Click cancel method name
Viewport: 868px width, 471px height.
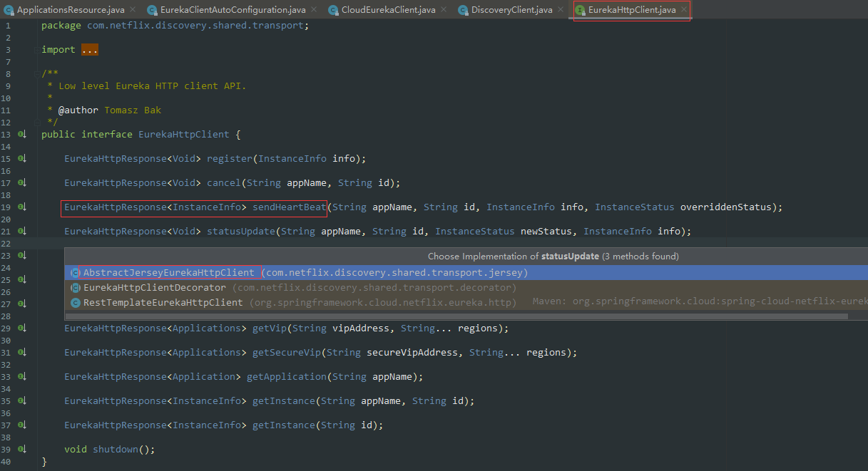tap(224, 183)
